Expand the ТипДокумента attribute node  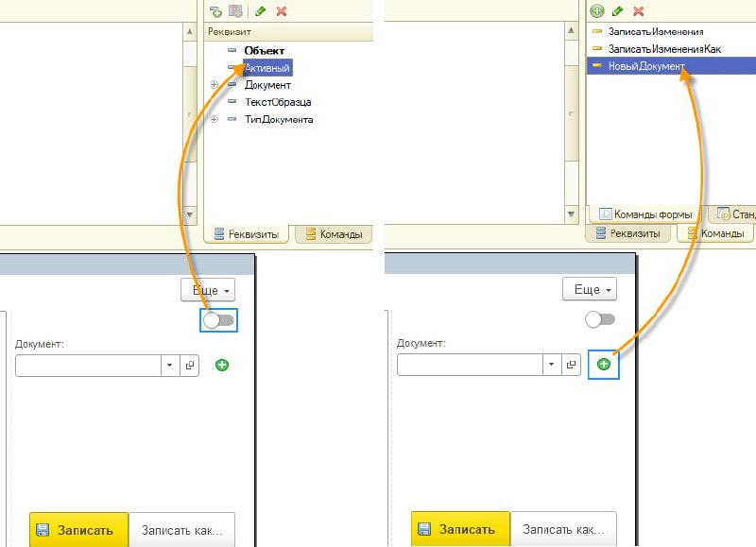tap(215, 119)
